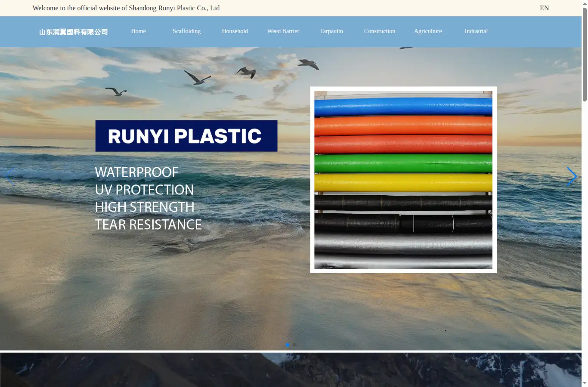This screenshot has width=588, height=387.
Task: Click the Chinese company logo in header
Action: pos(74,32)
